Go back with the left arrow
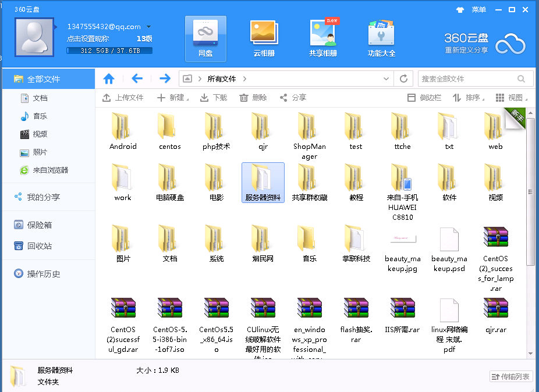 [x=137, y=79]
